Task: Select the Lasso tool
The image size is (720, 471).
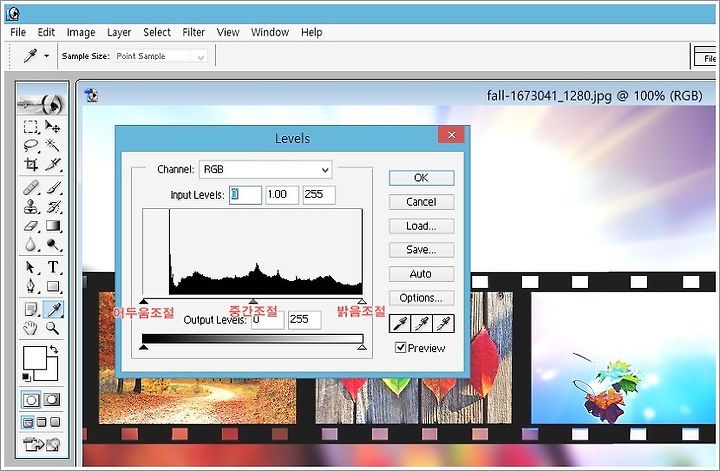Action: tap(31, 145)
